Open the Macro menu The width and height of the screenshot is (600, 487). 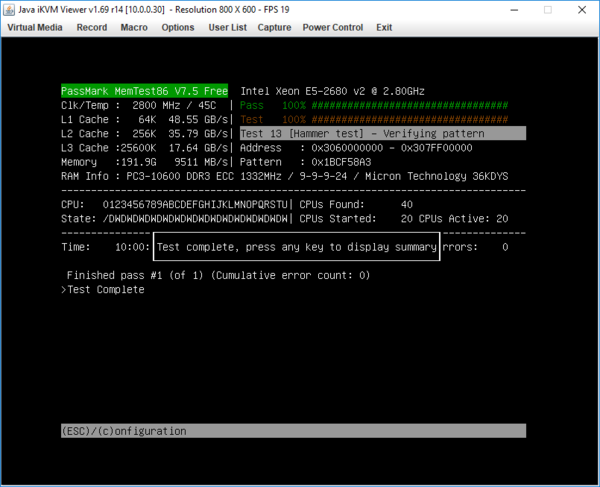[x=134, y=28]
